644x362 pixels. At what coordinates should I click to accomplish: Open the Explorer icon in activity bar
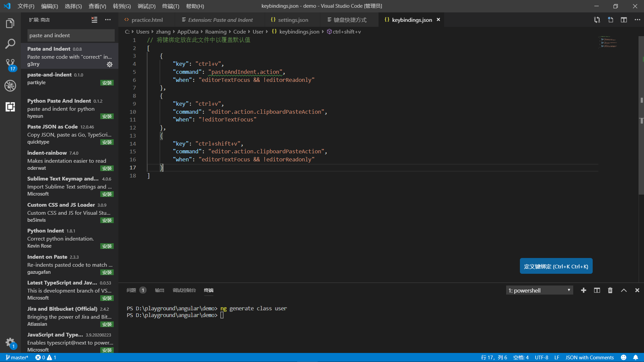(10, 23)
